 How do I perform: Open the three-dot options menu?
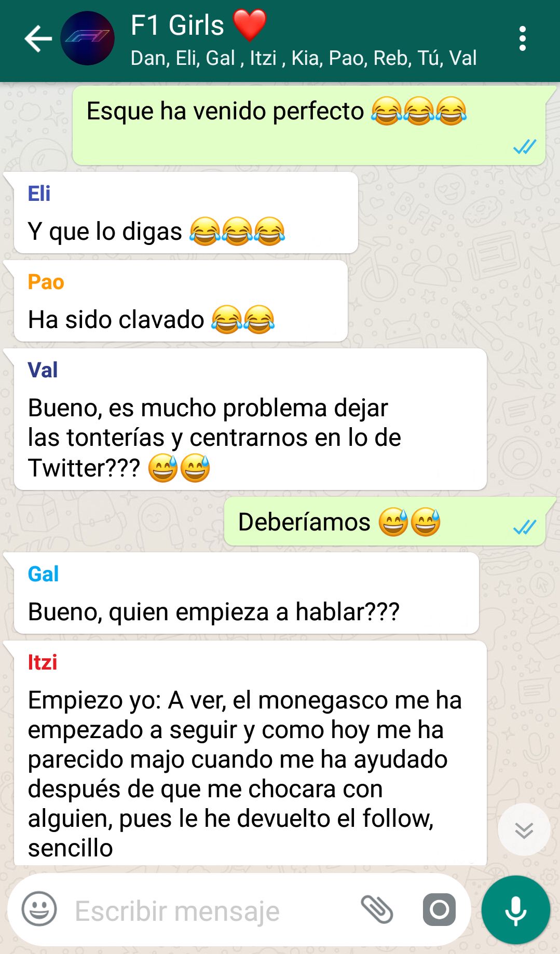(522, 39)
